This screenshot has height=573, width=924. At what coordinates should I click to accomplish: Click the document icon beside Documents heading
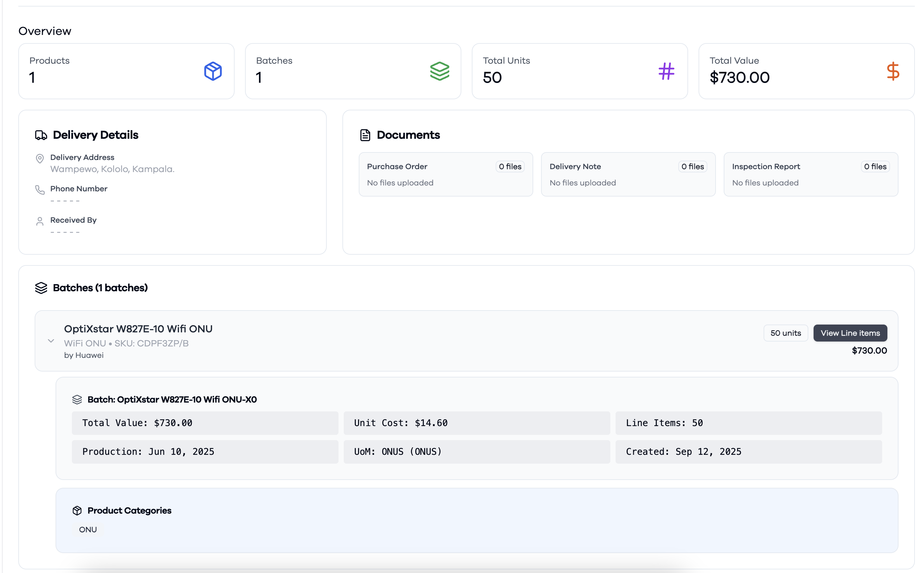pos(365,135)
